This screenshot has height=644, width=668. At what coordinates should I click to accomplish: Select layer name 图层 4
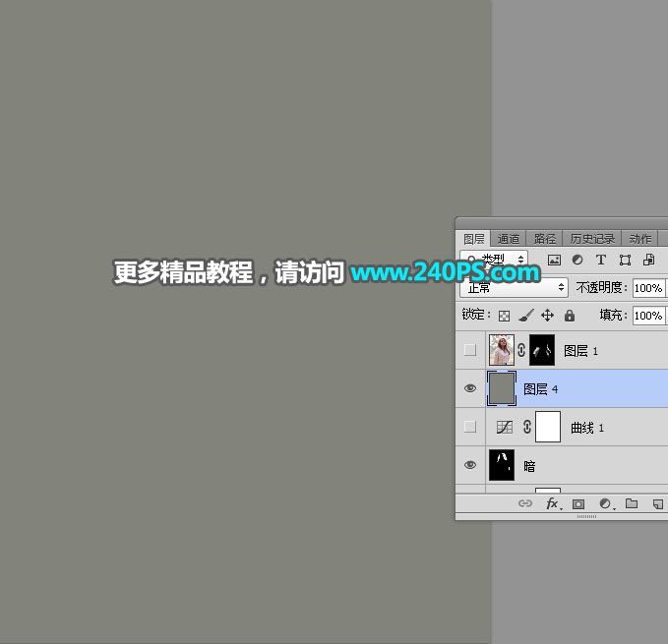tap(541, 389)
